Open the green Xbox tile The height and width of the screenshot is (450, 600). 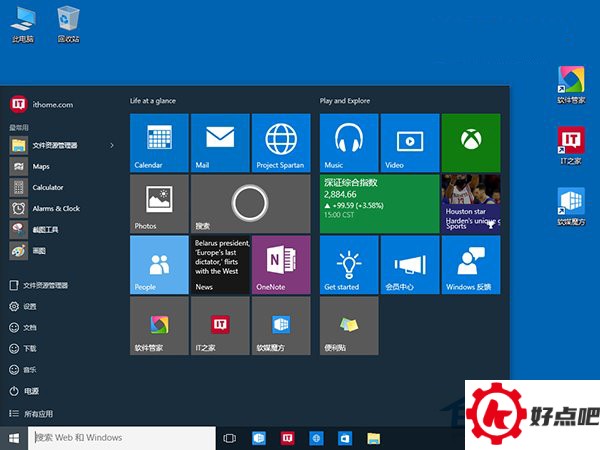(471, 143)
